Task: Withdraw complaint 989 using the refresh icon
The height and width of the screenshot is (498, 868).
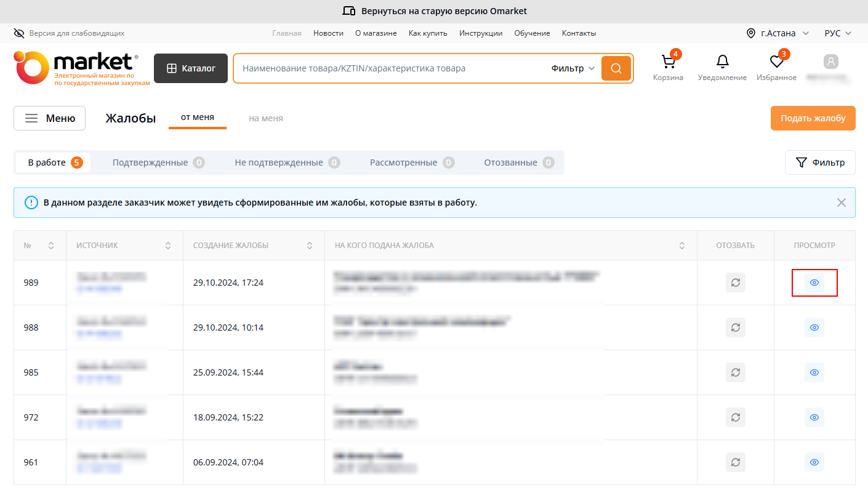Action: pos(735,283)
